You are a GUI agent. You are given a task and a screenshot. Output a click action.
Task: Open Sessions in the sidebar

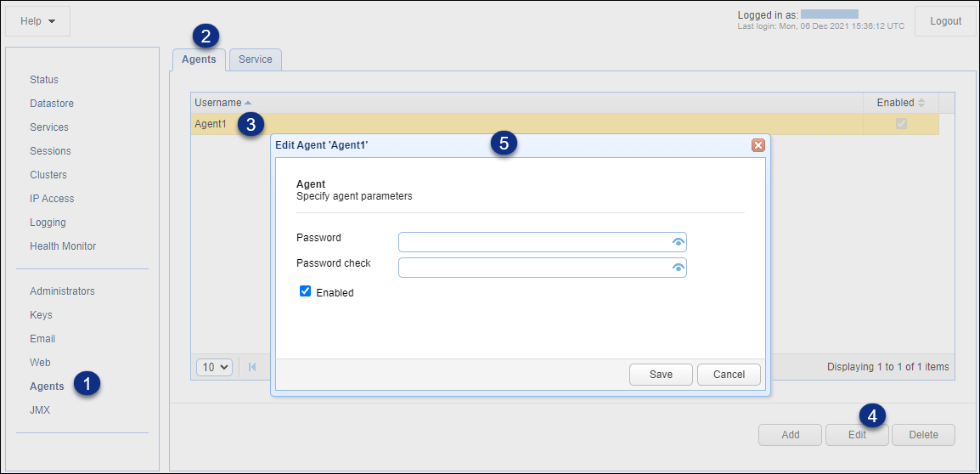pyautogui.click(x=51, y=150)
